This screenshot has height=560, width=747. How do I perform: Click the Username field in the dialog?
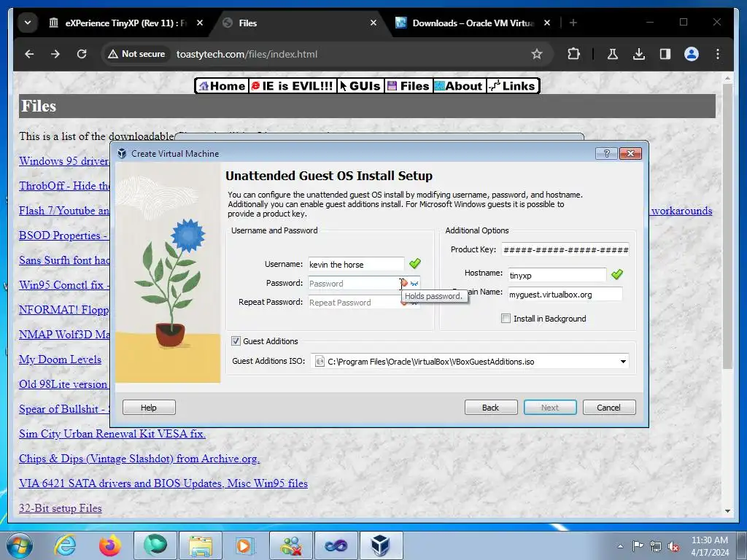pyautogui.click(x=356, y=264)
